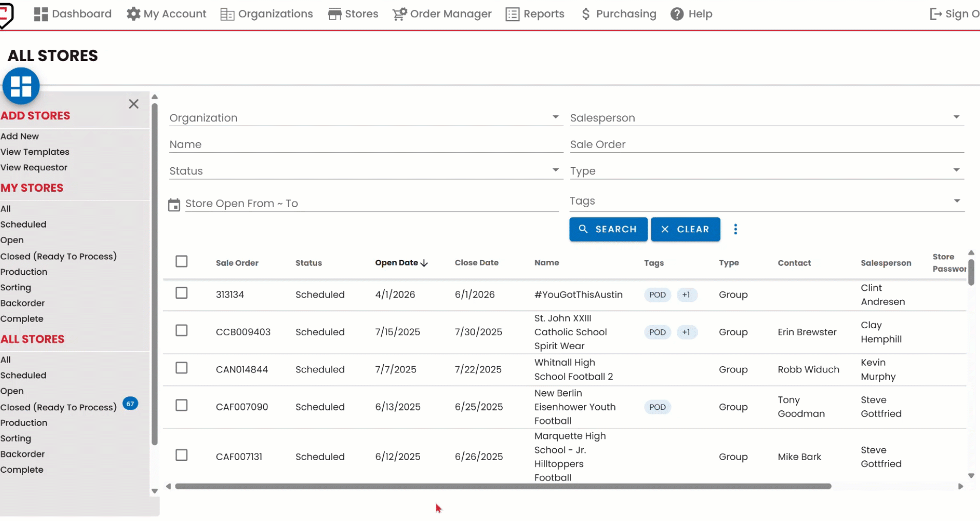Open the calendar date picker icon
The width and height of the screenshot is (980, 521).
[x=174, y=205]
